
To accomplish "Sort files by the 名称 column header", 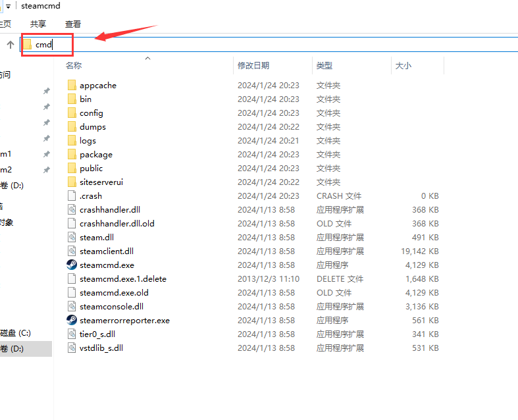I will (x=74, y=65).
